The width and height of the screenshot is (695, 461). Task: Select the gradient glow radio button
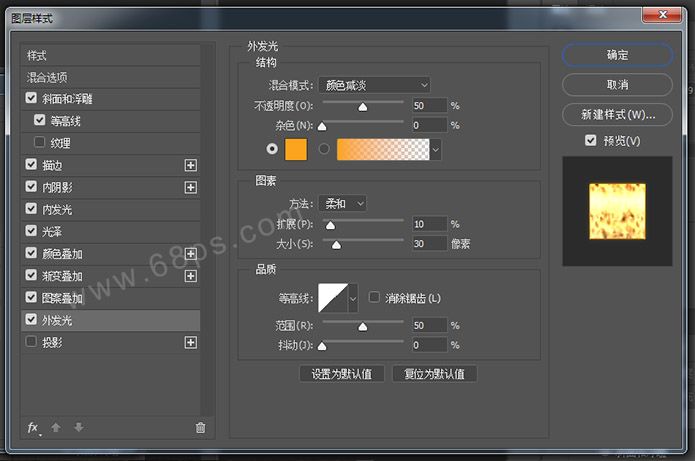click(324, 149)
